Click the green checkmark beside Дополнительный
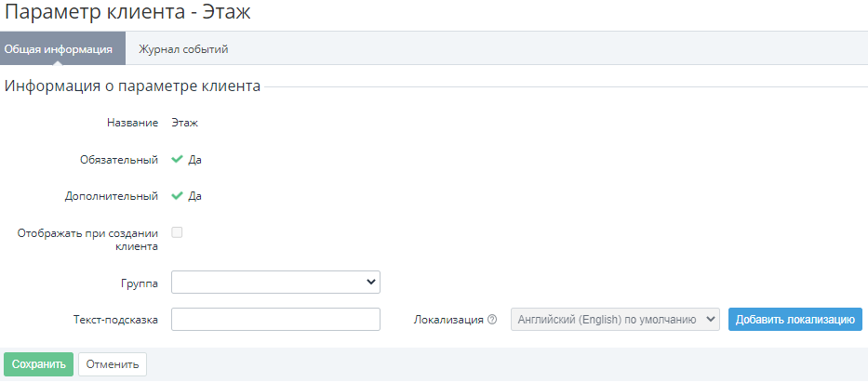This screenshot has width=868, height=382. 177,196
